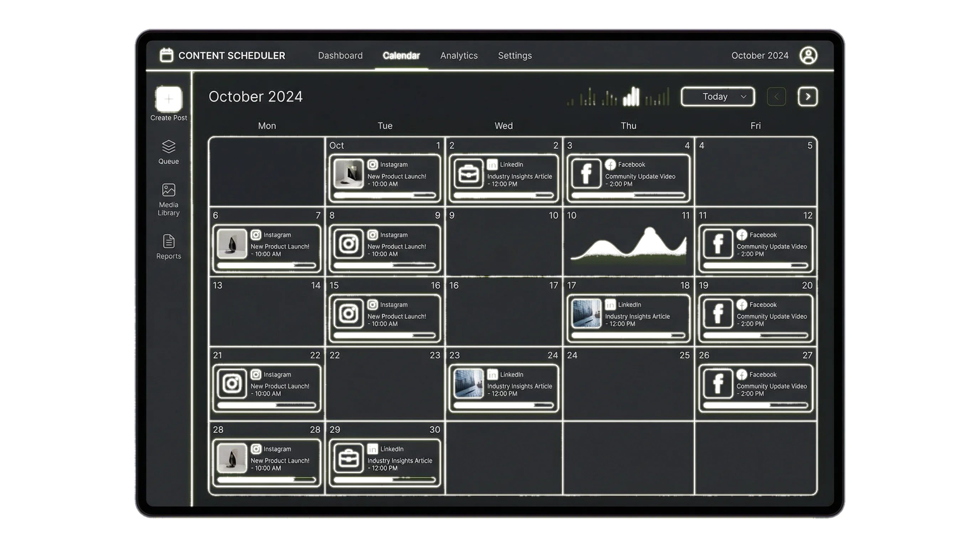The height and width of the screenshot is (547, 980).
Task: Click the Instagram icon on October 1 post
Action: [372, 164]
